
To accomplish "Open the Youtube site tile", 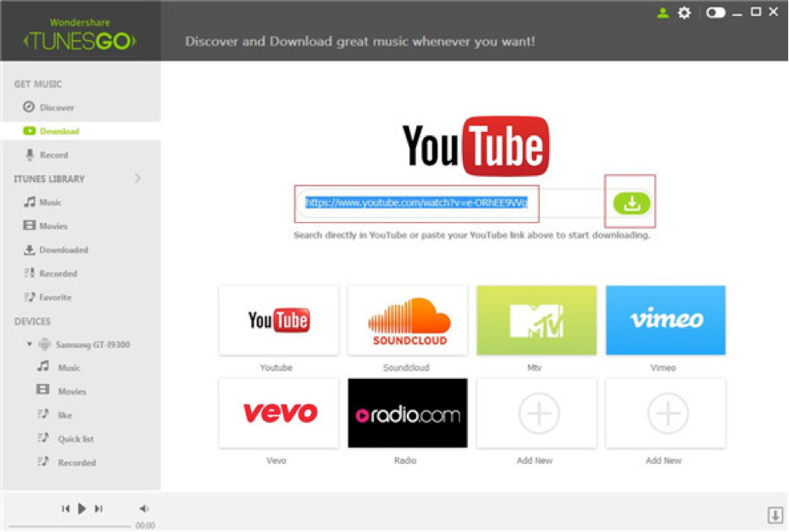I will coord(279,320).
